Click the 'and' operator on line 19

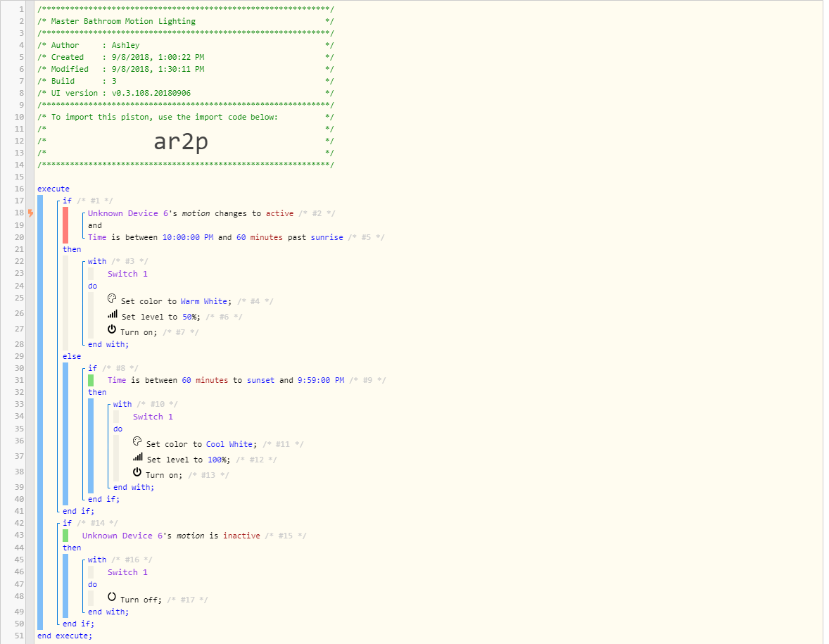pos(94,225)
